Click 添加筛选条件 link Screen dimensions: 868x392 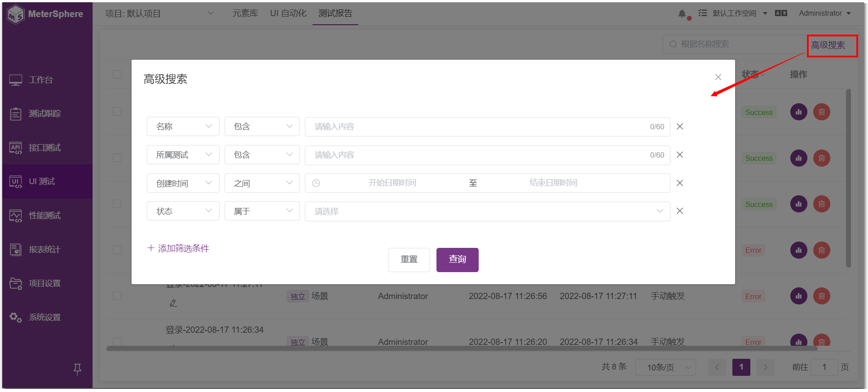click(x=178, y=248)
